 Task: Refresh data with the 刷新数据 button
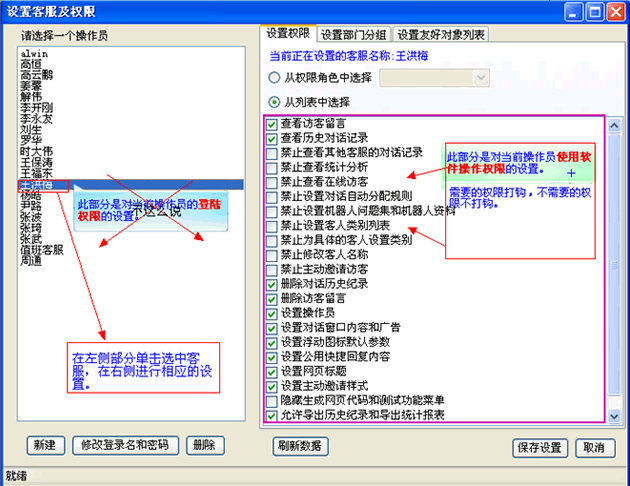pyautogui.click(x=299, y=445)
